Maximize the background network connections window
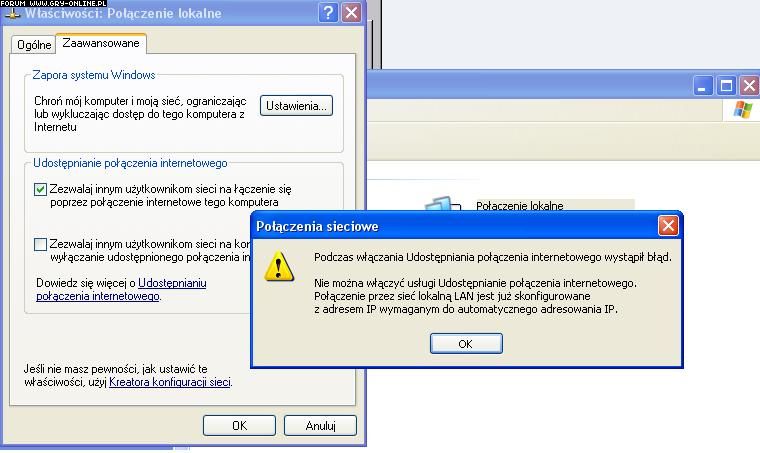760x453 pixels. coord(726,86)
